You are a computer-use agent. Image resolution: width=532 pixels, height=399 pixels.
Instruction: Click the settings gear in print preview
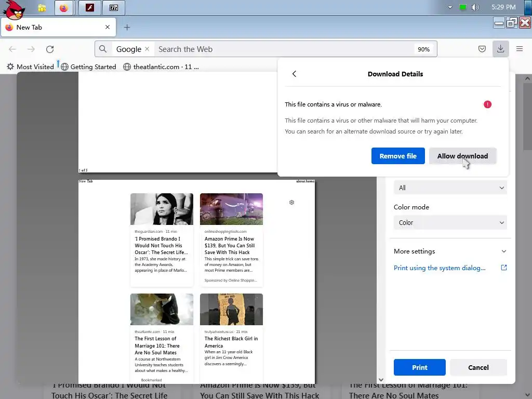[x=292, y=203]
